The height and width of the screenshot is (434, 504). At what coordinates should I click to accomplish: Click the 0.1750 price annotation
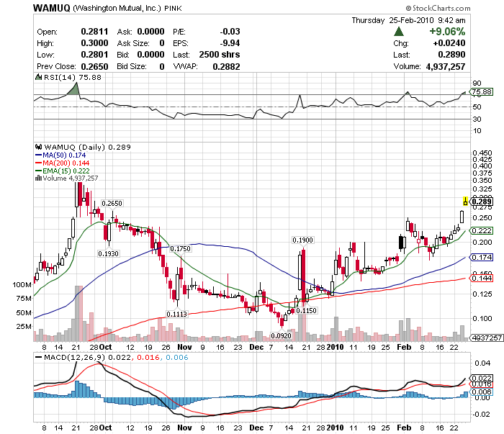[180, 248]
